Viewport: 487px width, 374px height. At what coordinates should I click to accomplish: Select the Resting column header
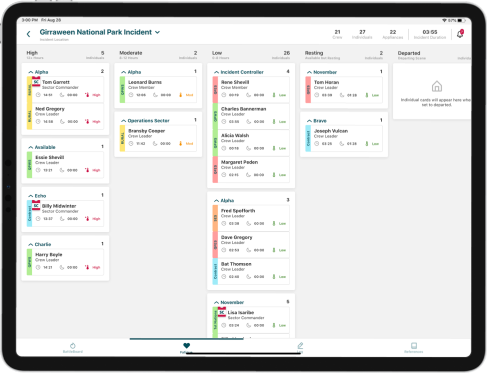coord(344,55)
